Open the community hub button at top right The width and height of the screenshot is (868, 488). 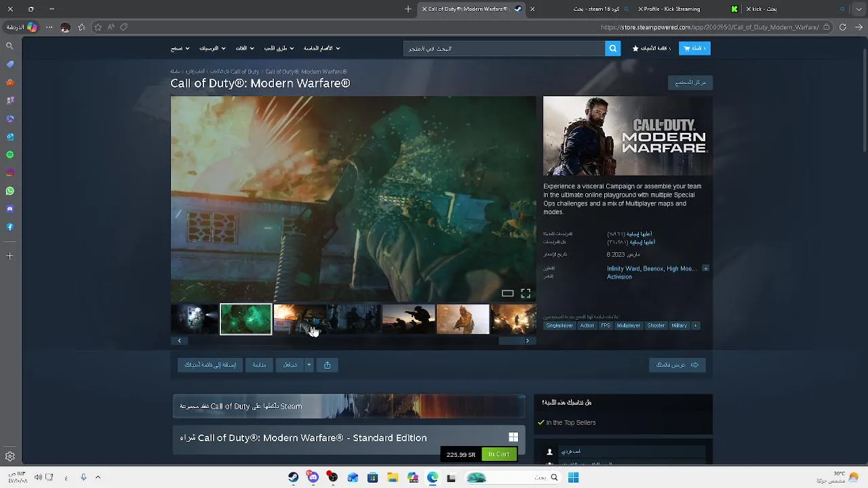(x=690, y=83)
